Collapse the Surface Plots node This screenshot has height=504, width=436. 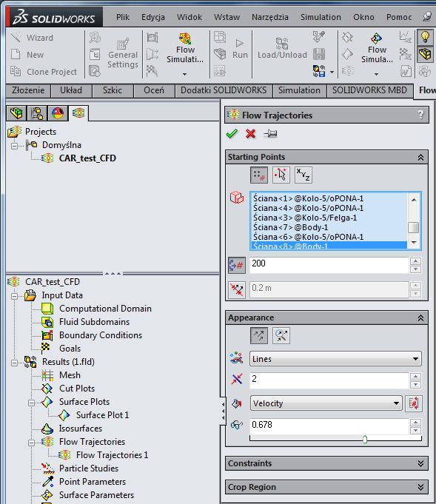(x=31, y=403)
